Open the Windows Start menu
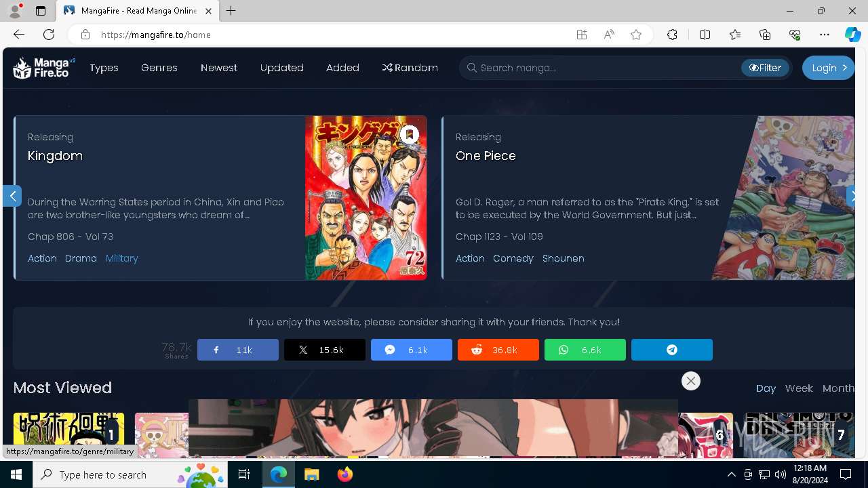The image size is (868, 488). 16,474
